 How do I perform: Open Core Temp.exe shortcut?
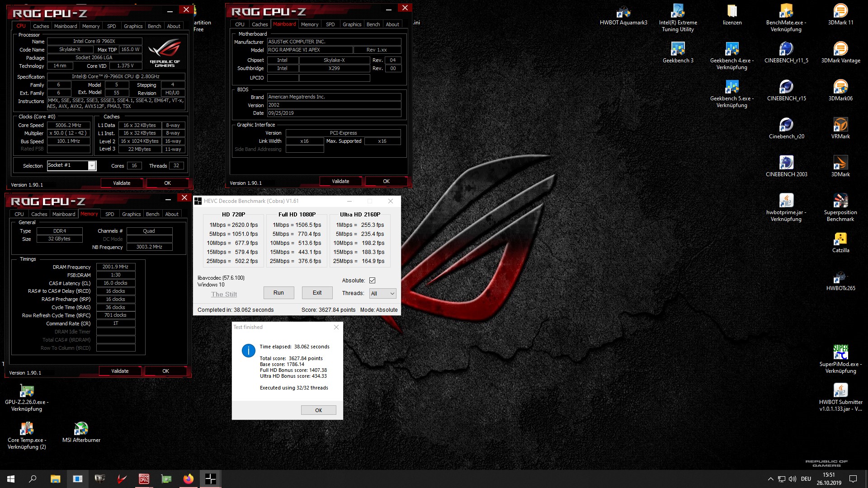click(x=27, y=436)
